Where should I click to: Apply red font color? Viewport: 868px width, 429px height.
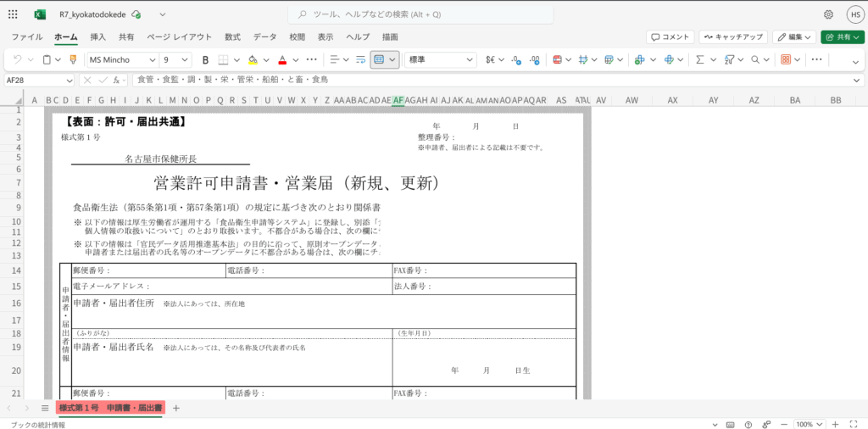pyautogui.click(x=282, y=60)
